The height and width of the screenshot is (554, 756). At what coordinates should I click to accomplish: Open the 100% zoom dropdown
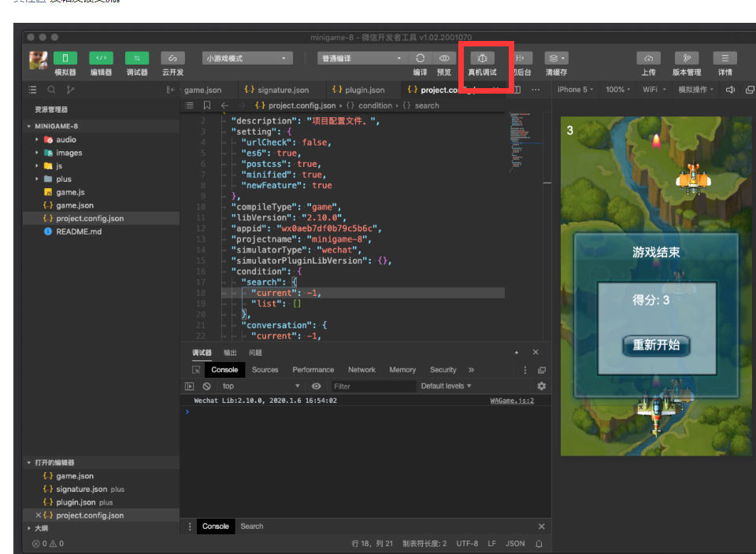(617, 90)
